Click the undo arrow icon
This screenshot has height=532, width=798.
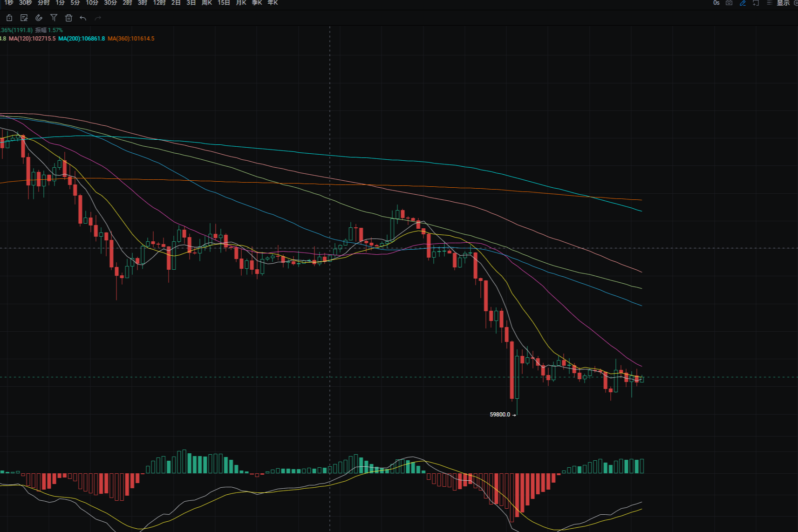83,18
